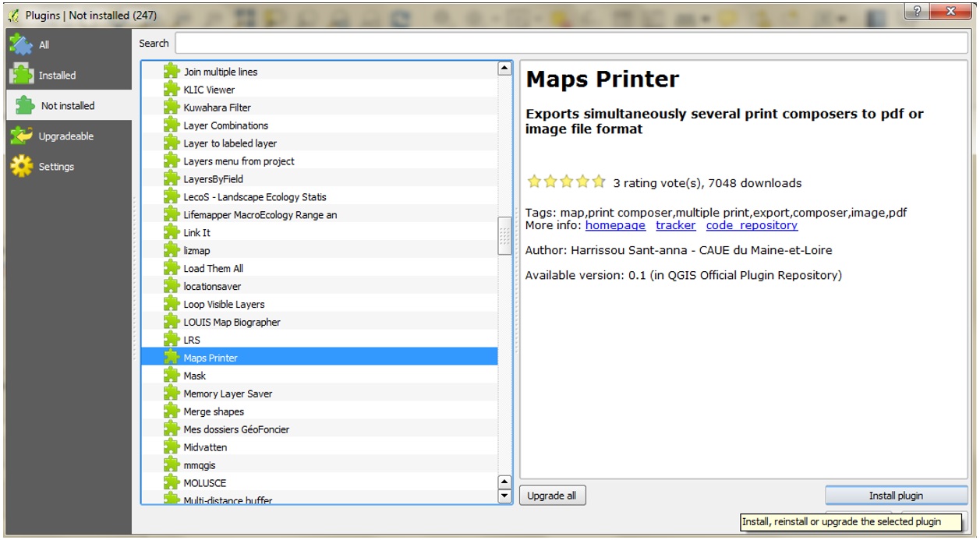The height and width of the screenshot is (540, 980).
Task: Open the plugin homepage link
Action: [x=615, y=225]
